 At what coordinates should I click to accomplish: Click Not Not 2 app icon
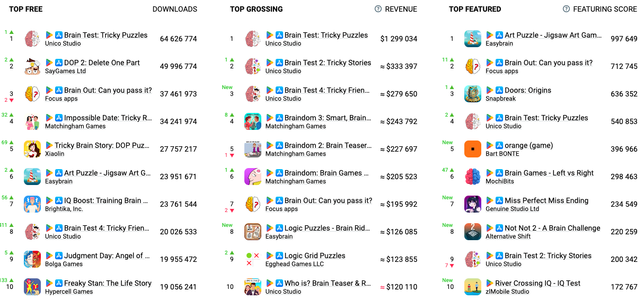click(x=473, y=232)
